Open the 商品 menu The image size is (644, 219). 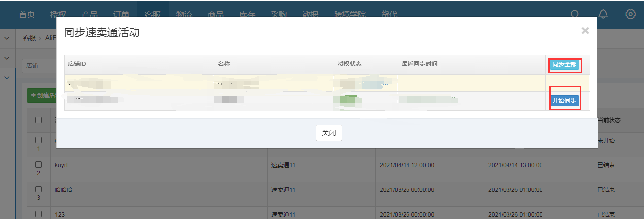click(216, 14)
